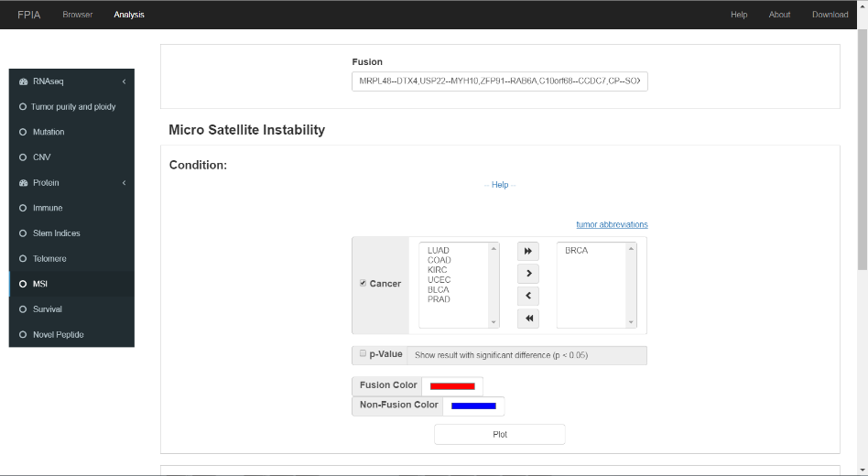
Task: Move all cancers left with double-arrow button
Action: tap(528, 319)
